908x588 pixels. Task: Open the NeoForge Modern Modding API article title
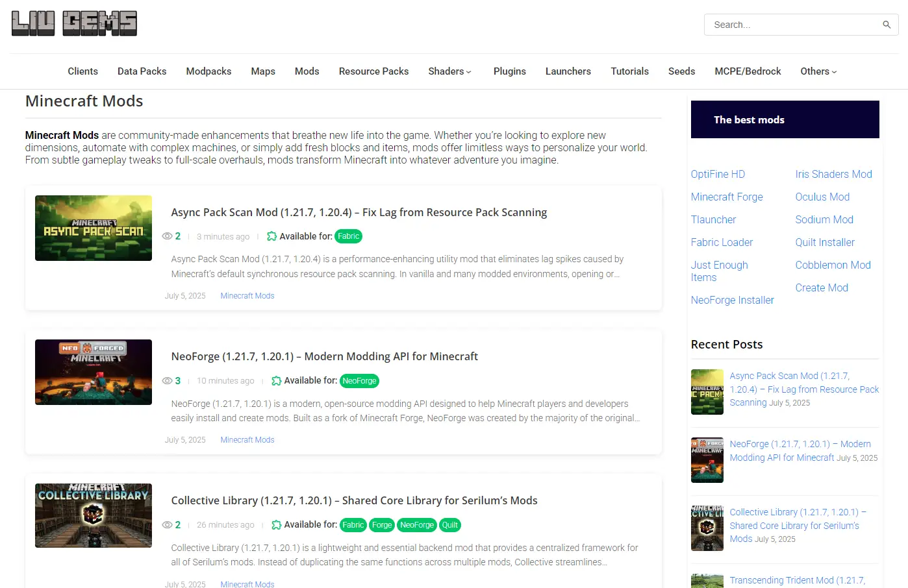[324, 356]
